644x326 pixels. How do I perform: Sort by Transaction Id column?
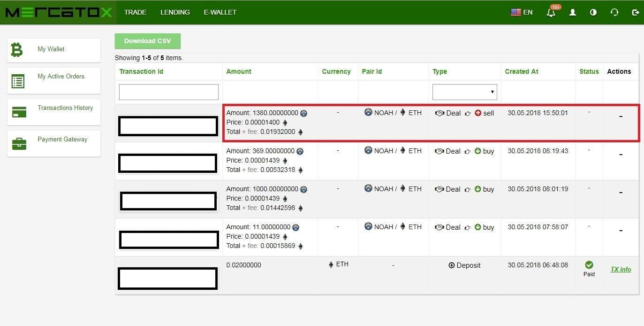(141, 71)
